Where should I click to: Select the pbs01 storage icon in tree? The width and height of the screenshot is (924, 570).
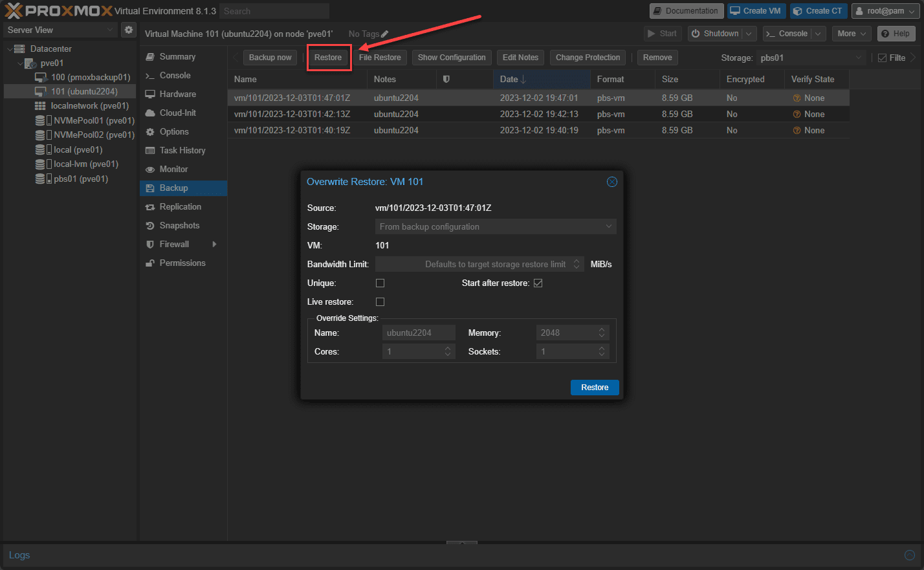(41, 179)
